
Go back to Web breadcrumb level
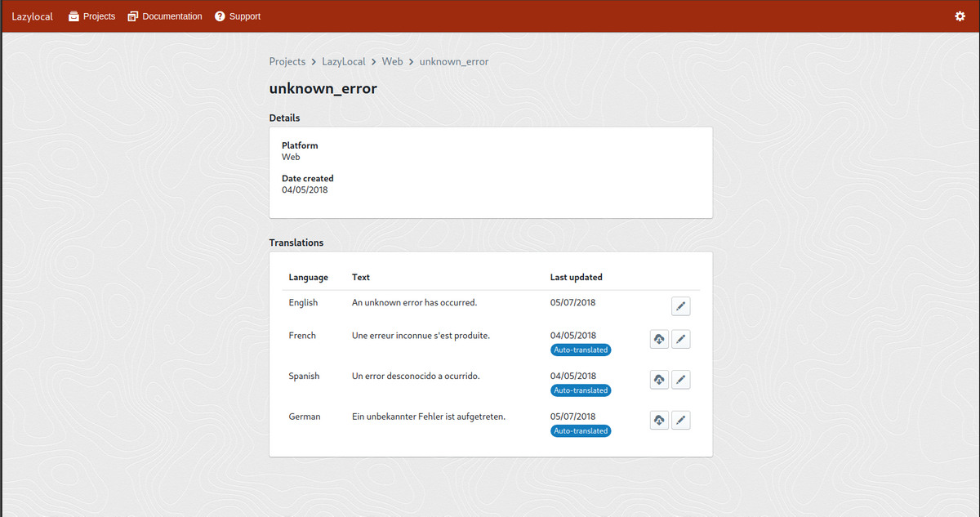(x=392, y=61)
